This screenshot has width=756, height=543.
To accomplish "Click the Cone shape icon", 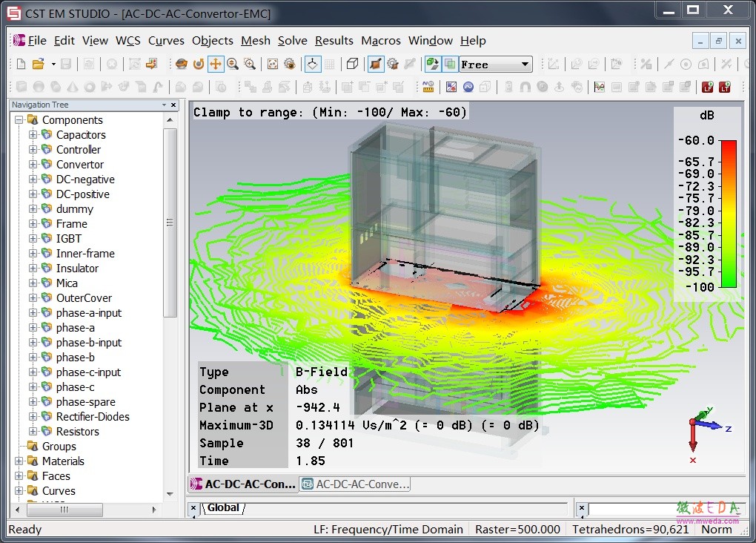I will [x=73, y=87].
